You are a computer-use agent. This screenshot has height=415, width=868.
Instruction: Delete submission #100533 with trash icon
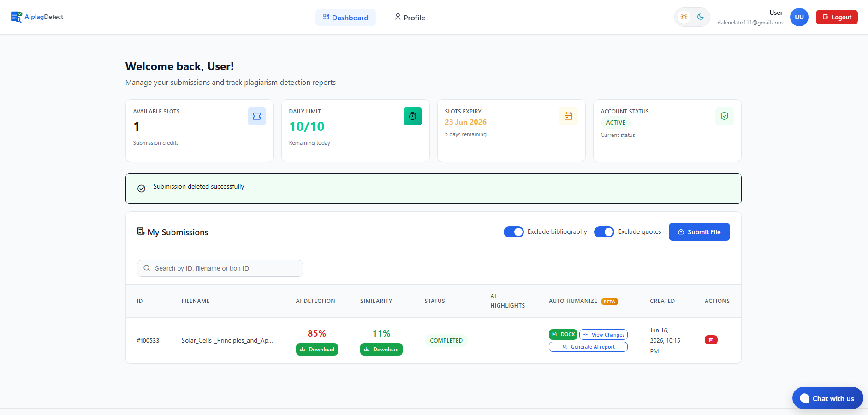[711, 340]
